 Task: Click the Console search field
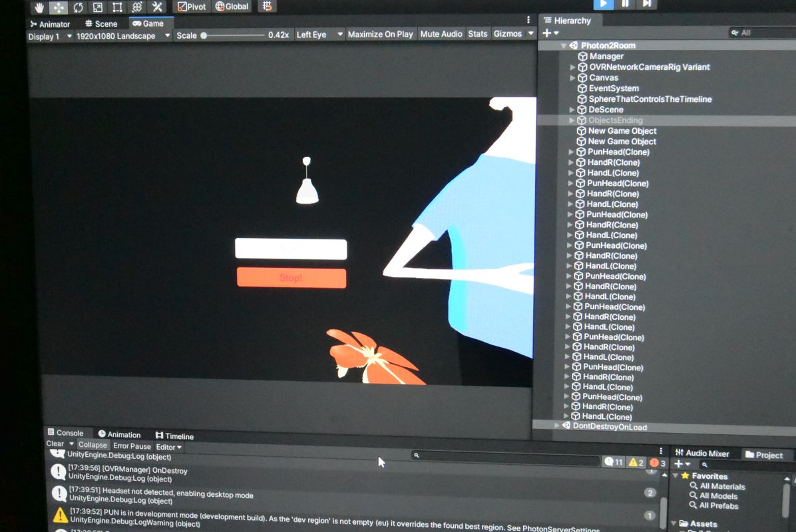point(506,457)
